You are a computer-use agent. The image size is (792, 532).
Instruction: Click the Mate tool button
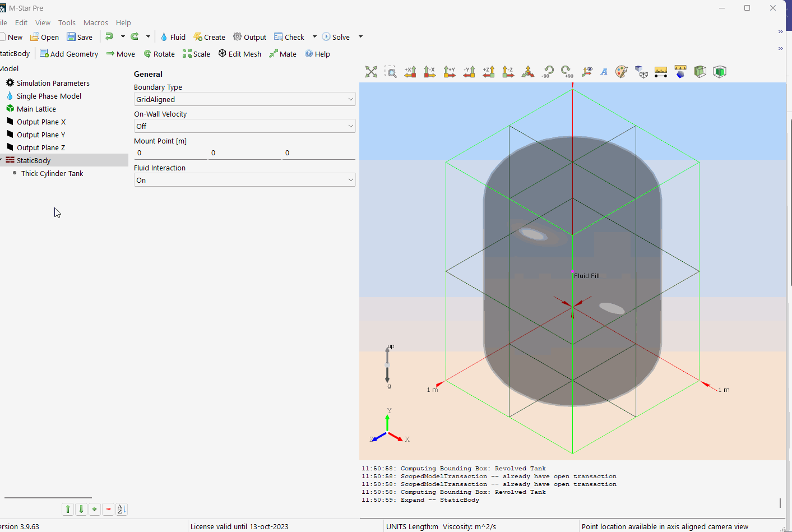click(282, 54)
